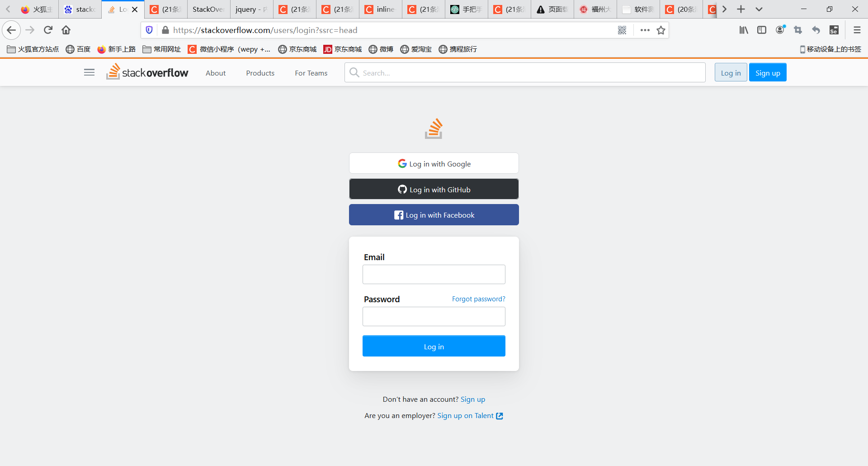Focus the Email input field
868x466 pixels.
(434, 274)
